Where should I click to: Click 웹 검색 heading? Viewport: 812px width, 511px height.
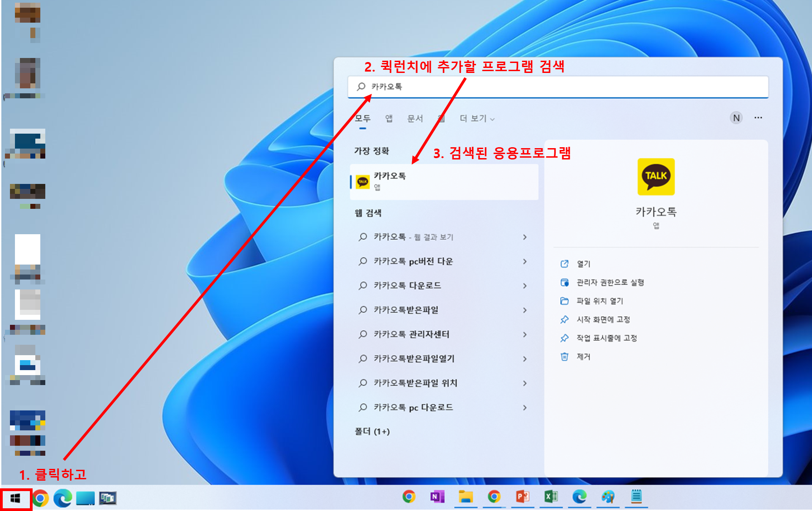[368, 213]
